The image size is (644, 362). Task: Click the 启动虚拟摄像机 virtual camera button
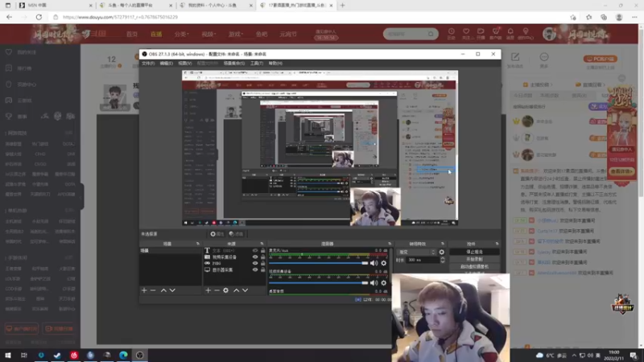474,267
